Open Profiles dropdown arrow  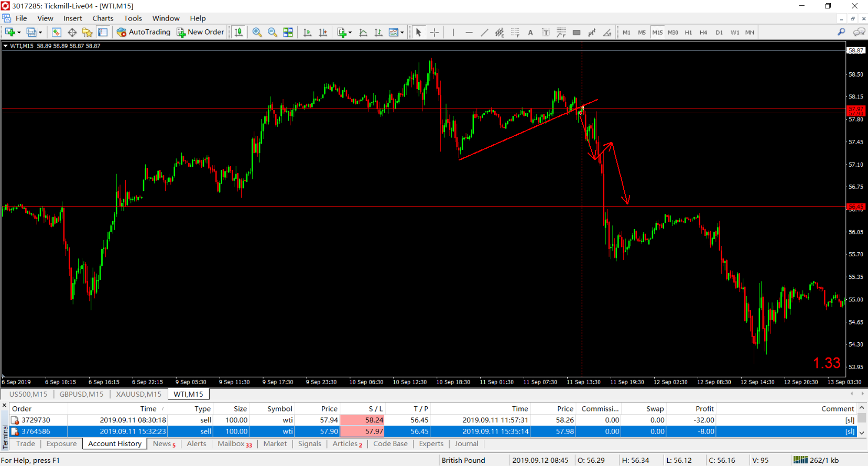(x=40, y=32)
